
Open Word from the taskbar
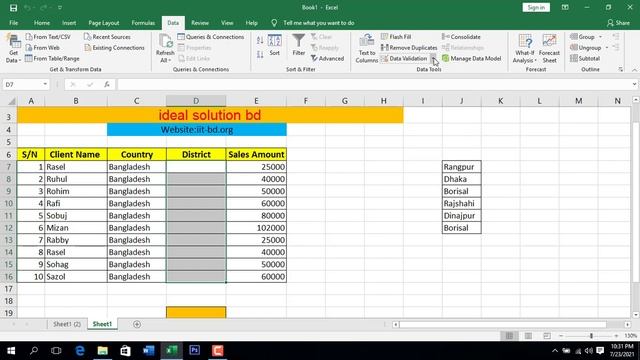(149, 351)
